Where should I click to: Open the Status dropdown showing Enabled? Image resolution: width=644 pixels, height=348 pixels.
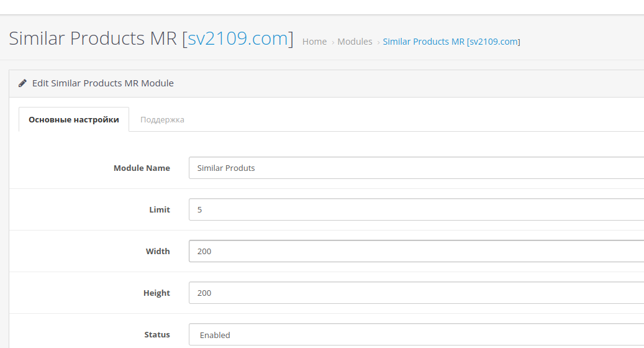417,335
